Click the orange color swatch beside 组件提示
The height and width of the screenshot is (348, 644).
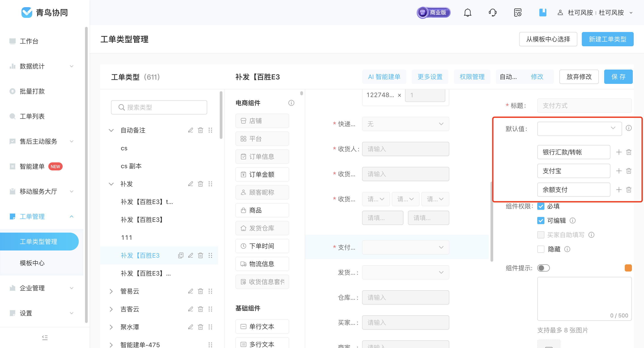(x=628, y=268)
